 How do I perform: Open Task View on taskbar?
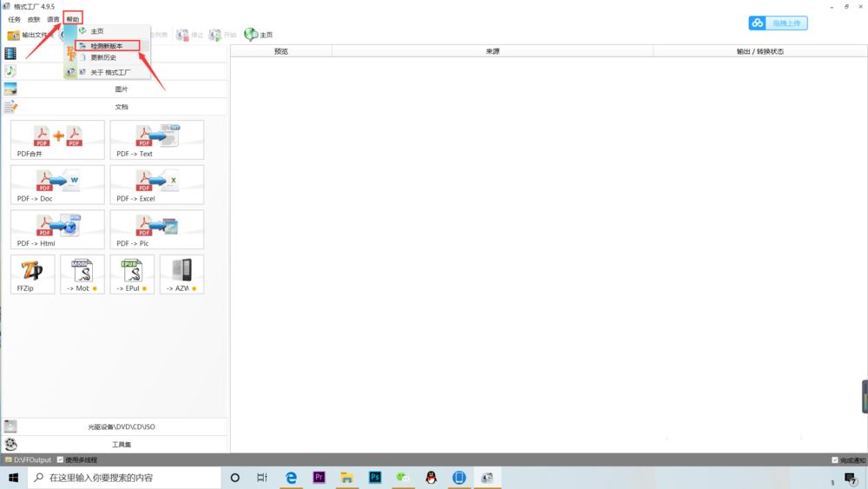tap(262, 478)
